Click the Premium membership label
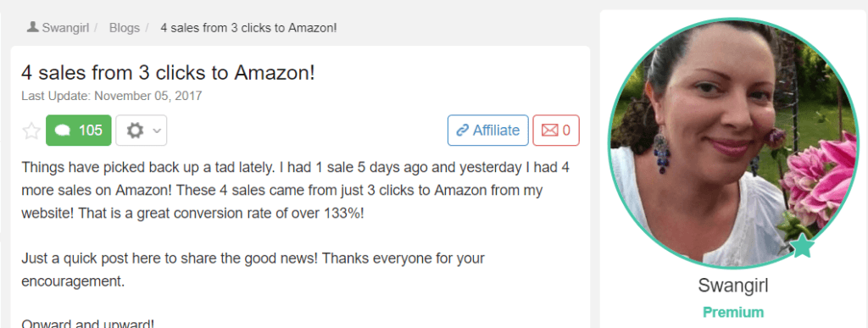The width and height of the screenshot is (868, 328). pos(733,312)
